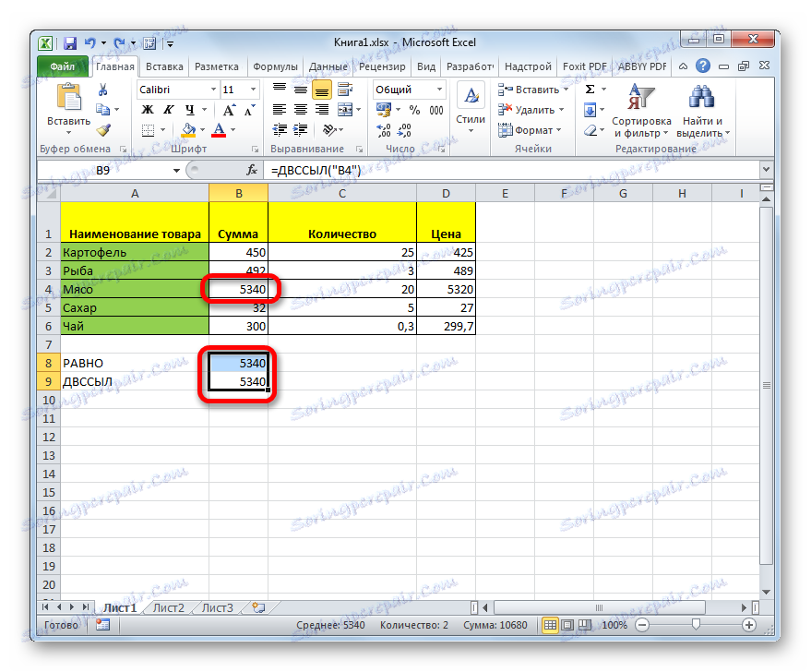Viewport: 811px width, 672px height.
Task: Click the Clear eraser icon
Action: (590, 130)
